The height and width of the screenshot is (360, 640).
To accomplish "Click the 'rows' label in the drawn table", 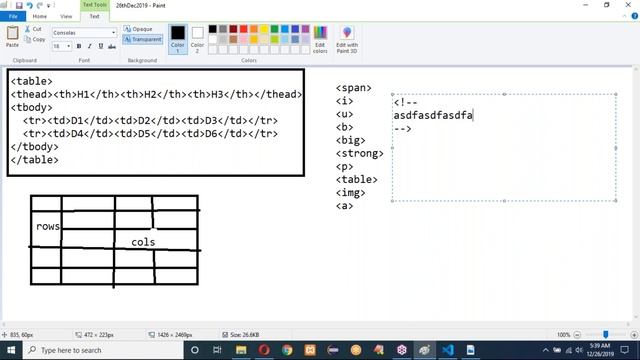I will click(x=48, y=227).
